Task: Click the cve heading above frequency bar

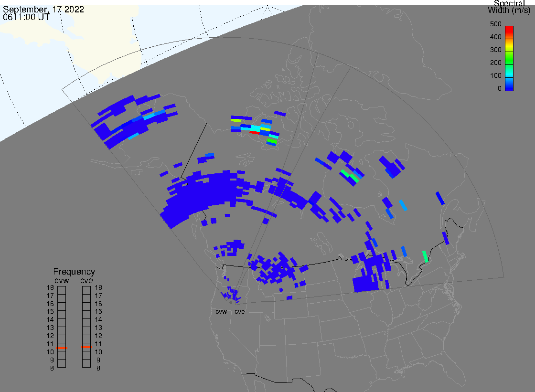Action: [x=86, y=280]
